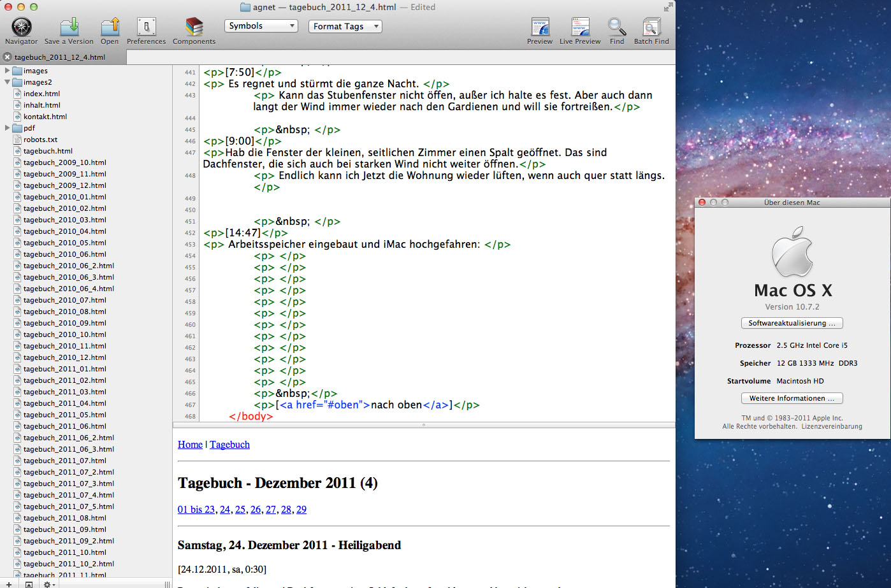Open tagebuch_2011_08.html file
The height and width of the screenshot is (588, 891).
click(65, 518)
